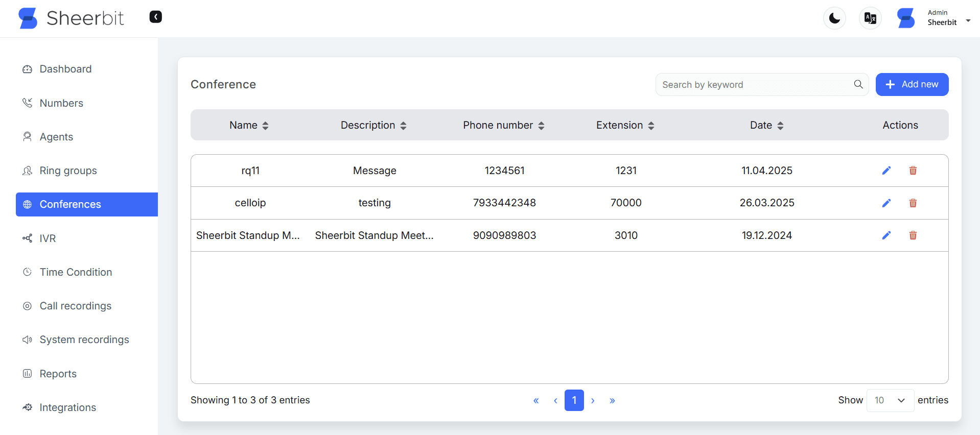Click Add new conference button
The image size is (980, 435).
click(x=912, y=84)
